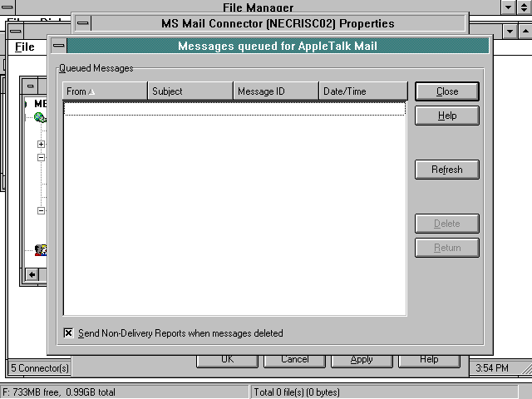Select the people icon in the tree pane
Screen dimensions: 532x399
(41, 250)
